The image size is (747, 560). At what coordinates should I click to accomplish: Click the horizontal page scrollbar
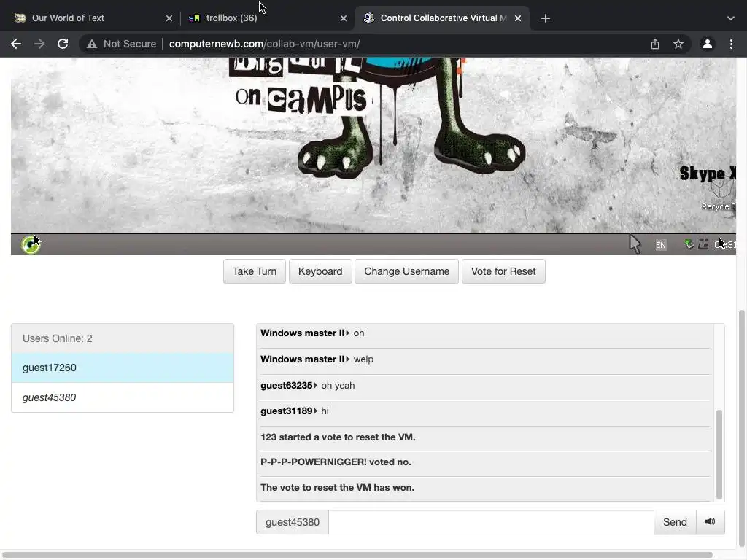(x=357, y=555)
